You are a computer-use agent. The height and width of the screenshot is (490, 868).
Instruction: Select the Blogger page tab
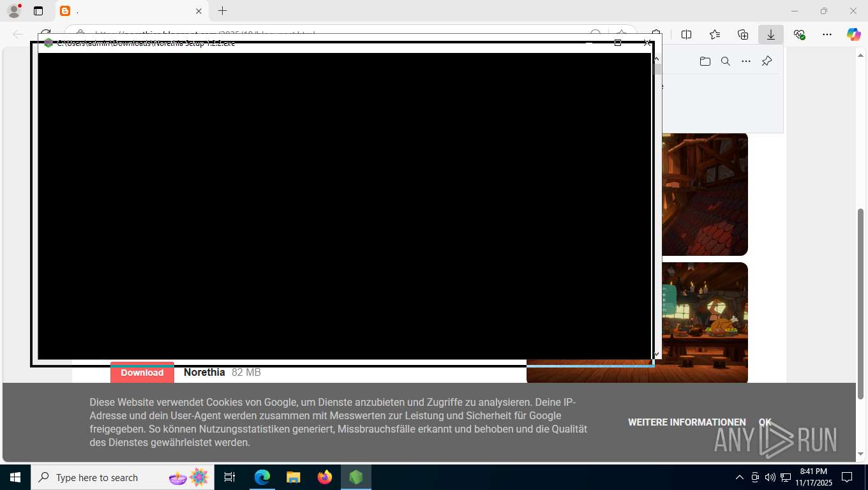(x=131, y=11)
